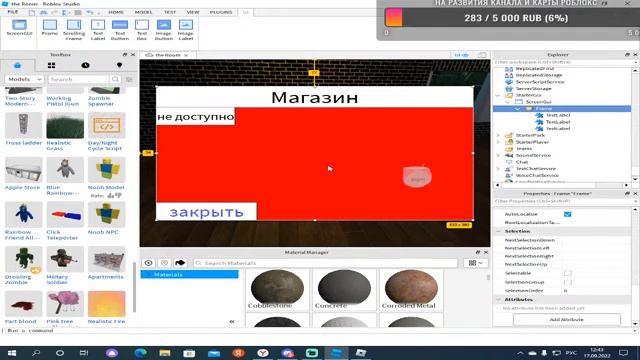Collapse the Selection properties section
This screenshot has width=640, height=360.
(x=498, y=231)
